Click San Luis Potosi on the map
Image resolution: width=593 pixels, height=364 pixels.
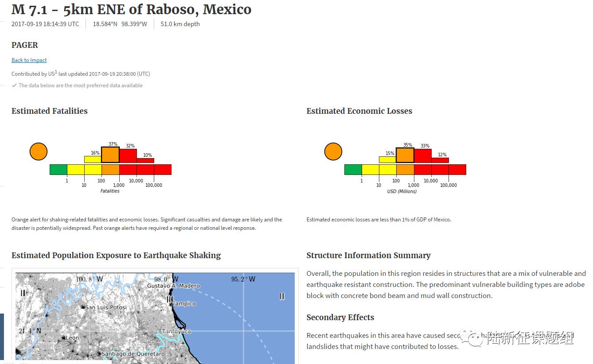(106, 307)
